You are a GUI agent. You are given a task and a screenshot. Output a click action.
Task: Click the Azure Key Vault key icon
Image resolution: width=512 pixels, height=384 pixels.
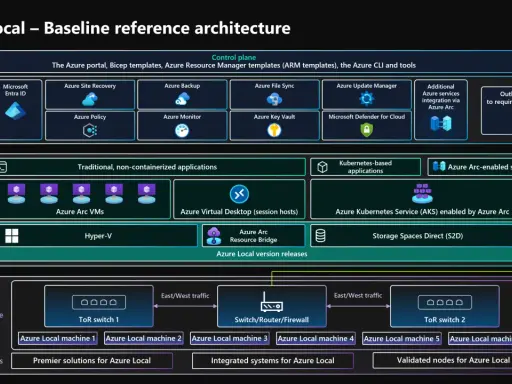274,130
